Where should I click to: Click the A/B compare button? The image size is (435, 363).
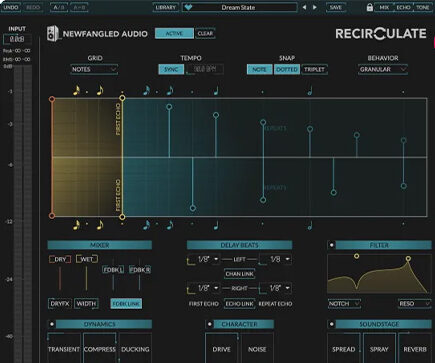(59, 7)
